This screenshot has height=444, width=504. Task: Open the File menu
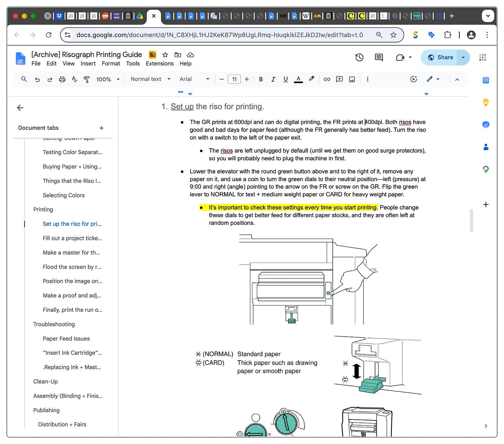pos(36,64)
